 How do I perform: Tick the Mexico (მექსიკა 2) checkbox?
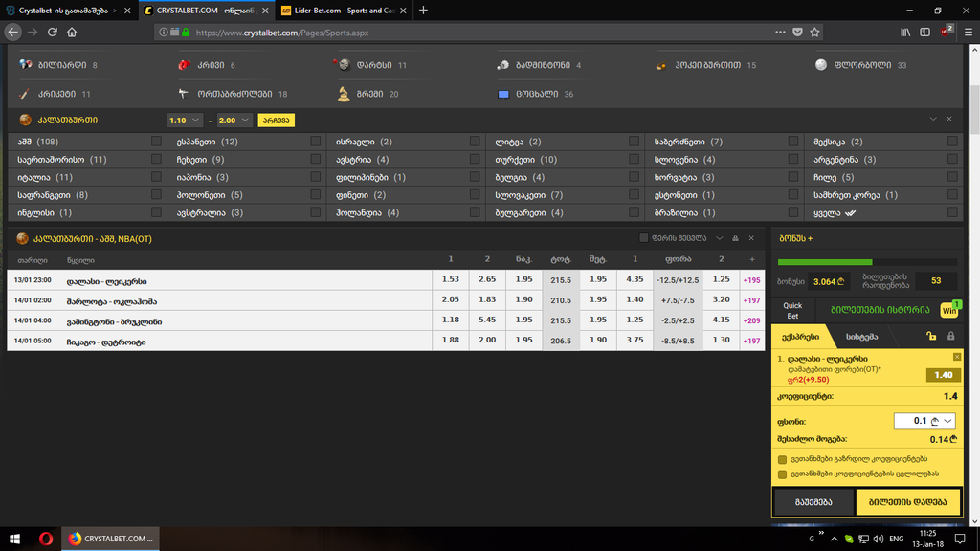coord(952,142)
